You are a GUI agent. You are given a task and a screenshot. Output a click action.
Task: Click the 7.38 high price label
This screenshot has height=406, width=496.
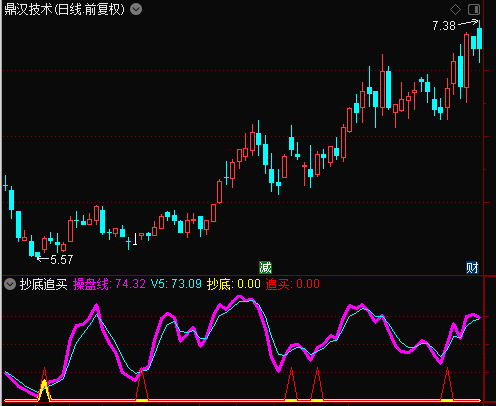tap(444, 26)
